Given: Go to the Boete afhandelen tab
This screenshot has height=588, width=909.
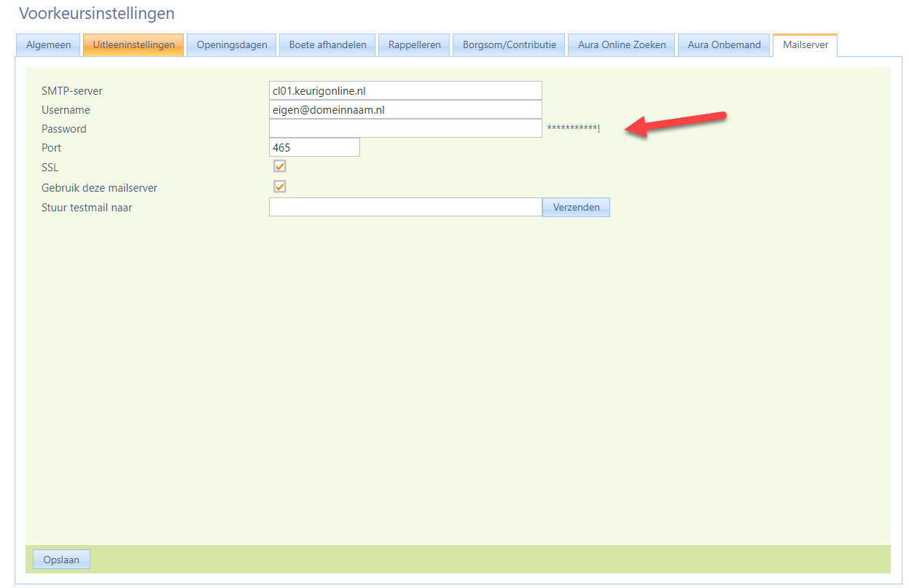Looking at the screenshot, I should click(x=327, y=45).
